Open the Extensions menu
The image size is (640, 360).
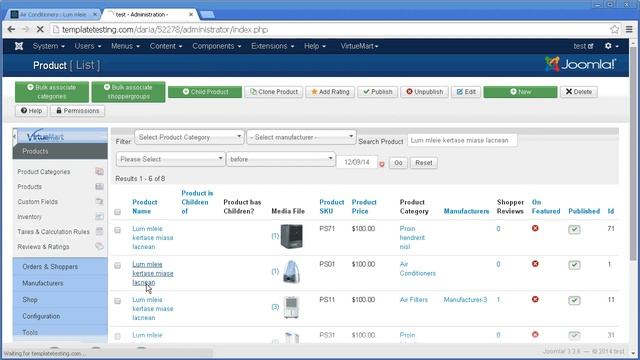point(273,46)
